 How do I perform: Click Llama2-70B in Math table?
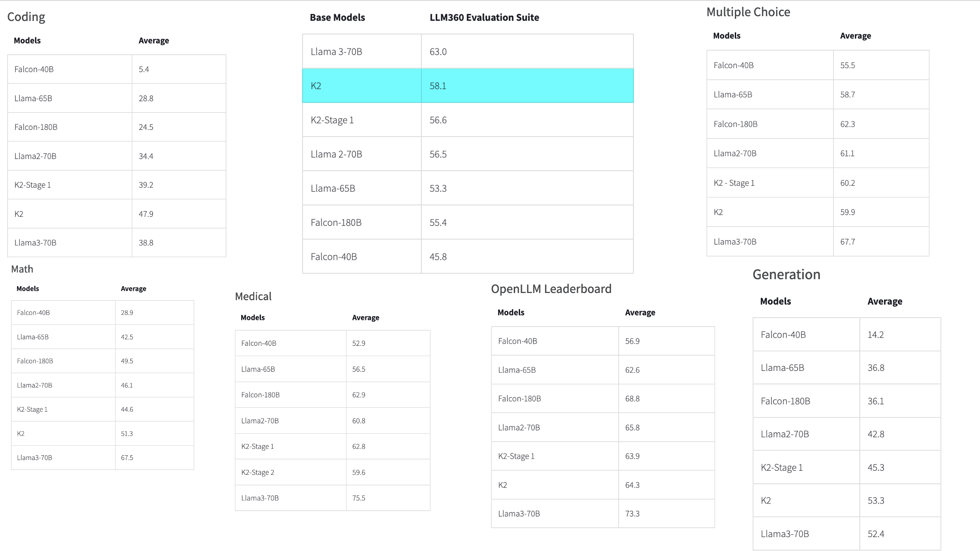[35, 385]
